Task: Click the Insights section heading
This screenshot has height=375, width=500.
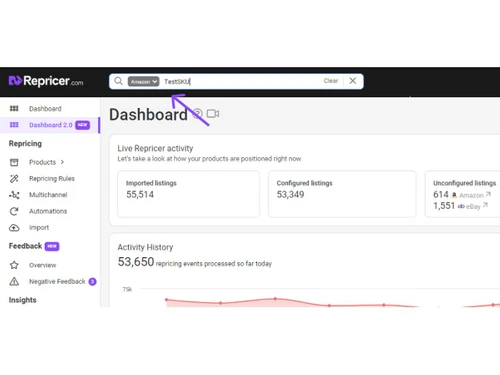Action: (x=22, y=300)
